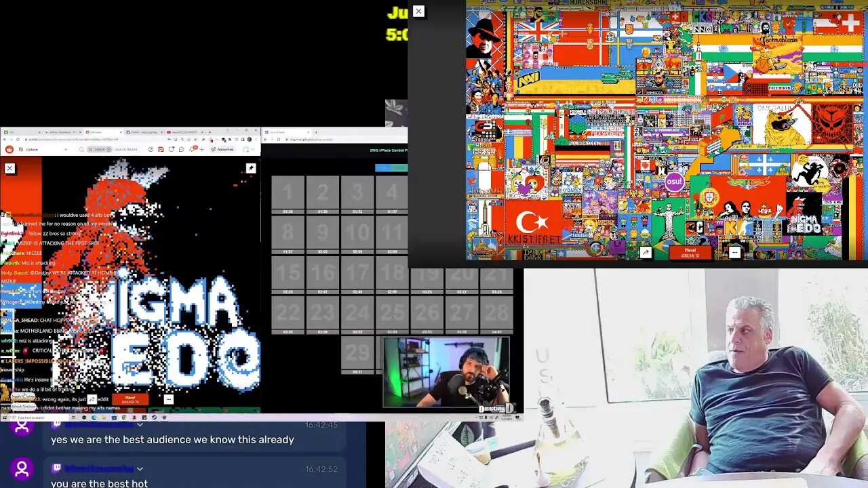This screenshot has height=488, width=868.
Task: Share right canvas via arrow icon
Action: (645, 252)
